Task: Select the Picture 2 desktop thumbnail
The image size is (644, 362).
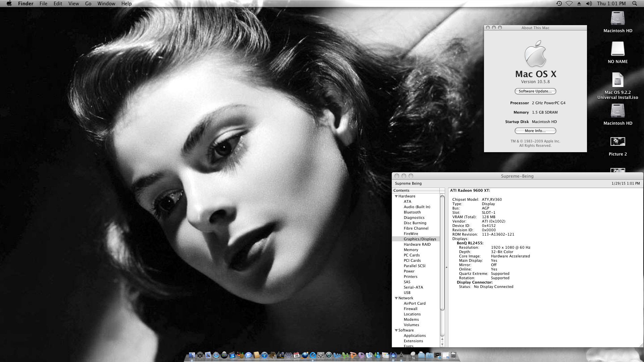Action: 618,142
